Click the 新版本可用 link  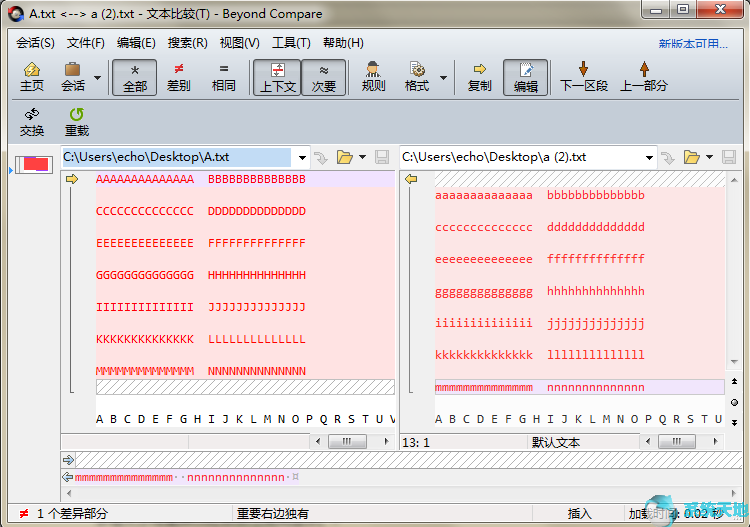coord(693,44)
